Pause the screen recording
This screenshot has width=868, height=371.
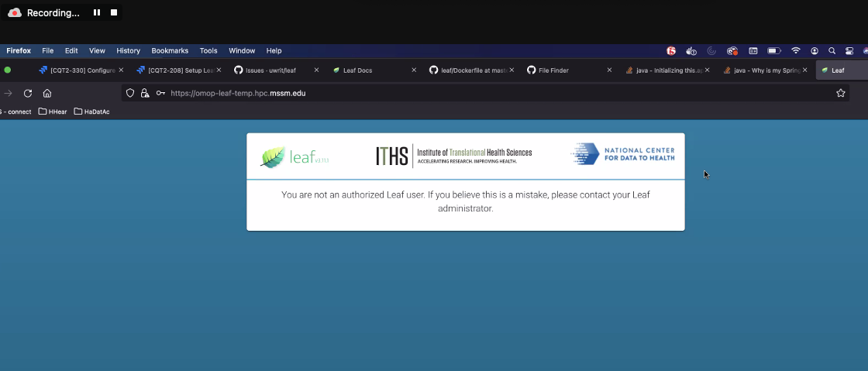pos(97,12)
